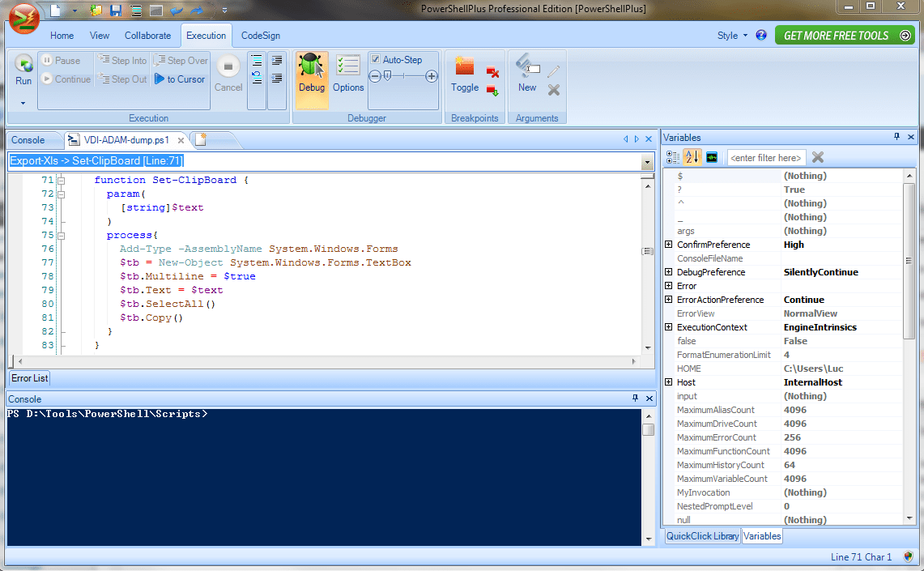Switch to the CodeSign ribbon tab

pyautogui.click(x=259, y=36)
